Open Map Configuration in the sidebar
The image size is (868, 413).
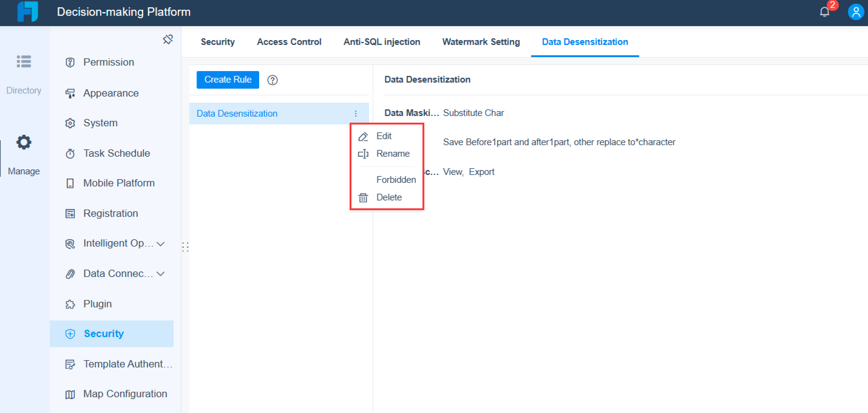[x=125, y=393]
